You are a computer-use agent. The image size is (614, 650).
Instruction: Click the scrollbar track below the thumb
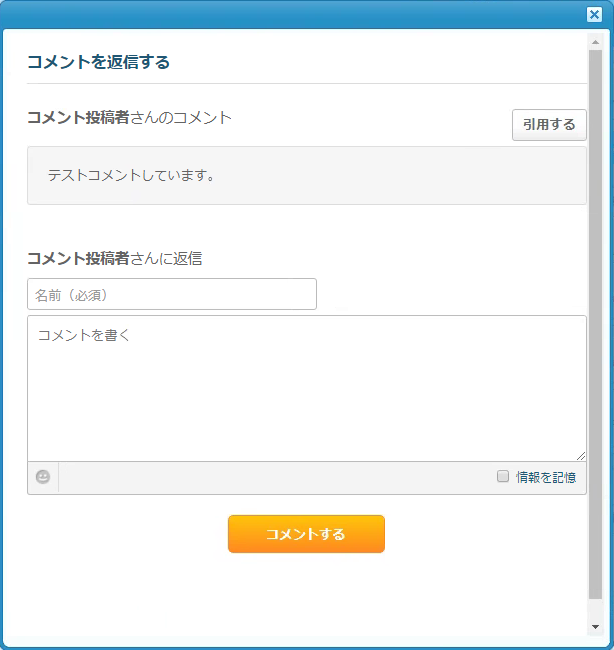595,609
